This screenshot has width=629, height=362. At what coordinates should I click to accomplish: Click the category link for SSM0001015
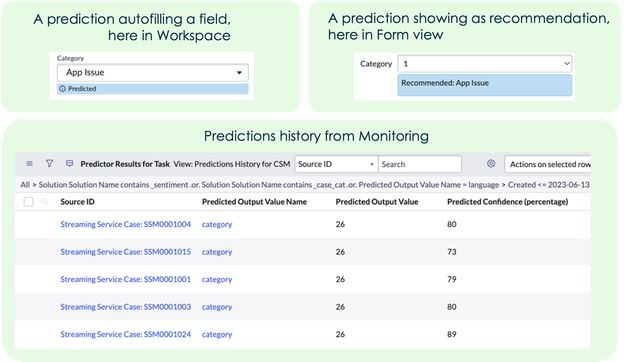click(x=217, y=252)
